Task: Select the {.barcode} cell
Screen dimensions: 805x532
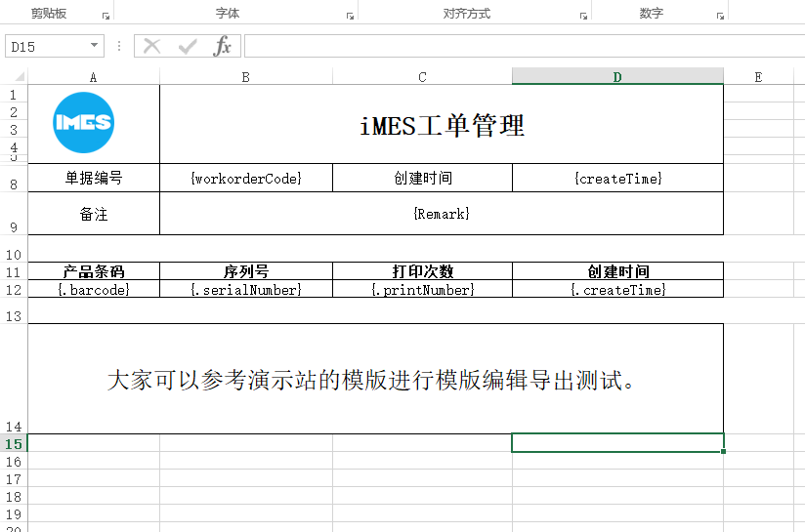Action: pos(94,289)
